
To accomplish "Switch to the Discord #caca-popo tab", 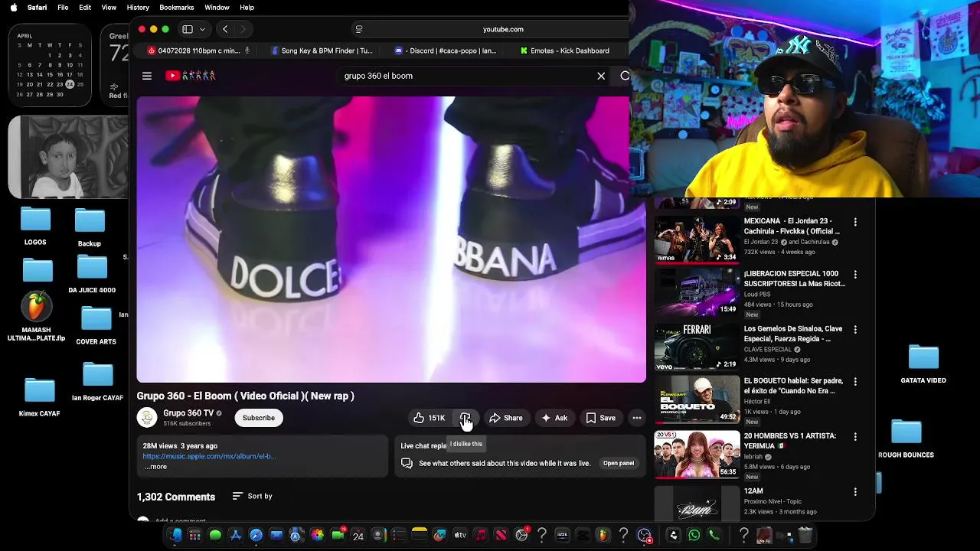I will tap(445, 51).
